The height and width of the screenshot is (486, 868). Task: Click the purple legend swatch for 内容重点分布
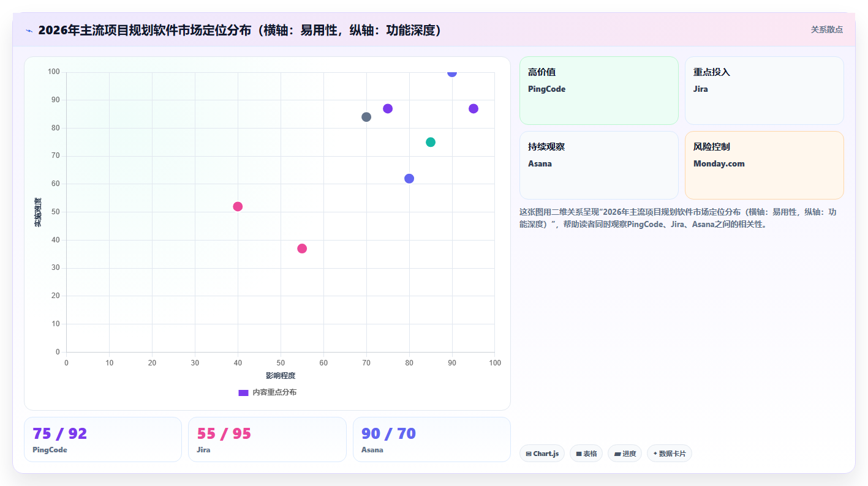coord(243,392)
